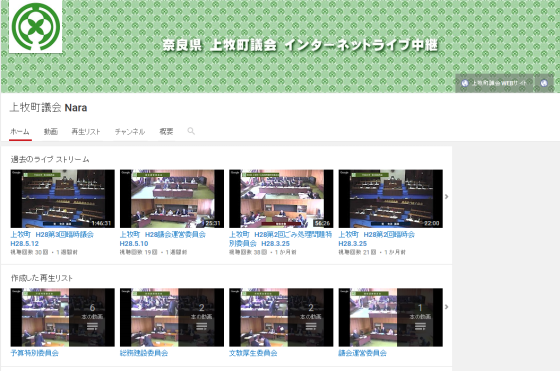Image resolution: width=560 pixels, height=371 pixels.
Task: Switch to the 動画 tab
Action: click(50, 131)
